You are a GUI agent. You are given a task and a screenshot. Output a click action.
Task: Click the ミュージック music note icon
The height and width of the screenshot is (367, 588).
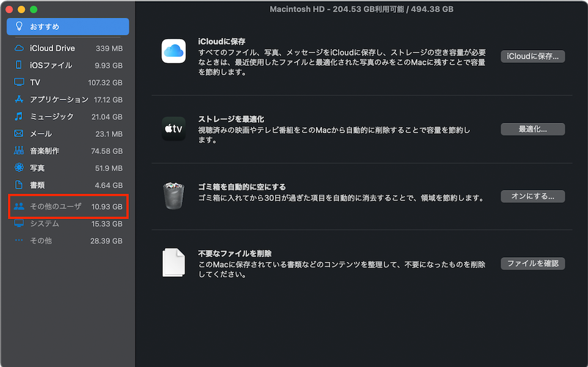[x=19, y=117]
